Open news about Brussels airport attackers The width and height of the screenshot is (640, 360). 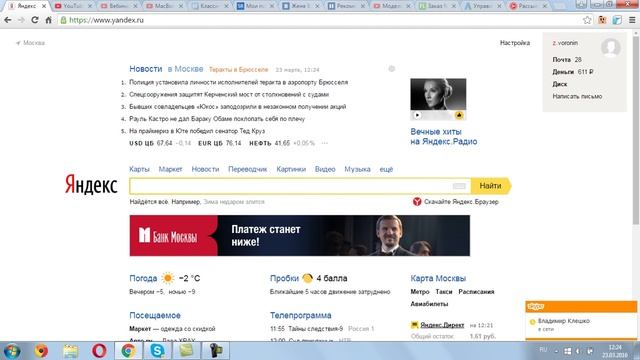(x=238, y=82)
